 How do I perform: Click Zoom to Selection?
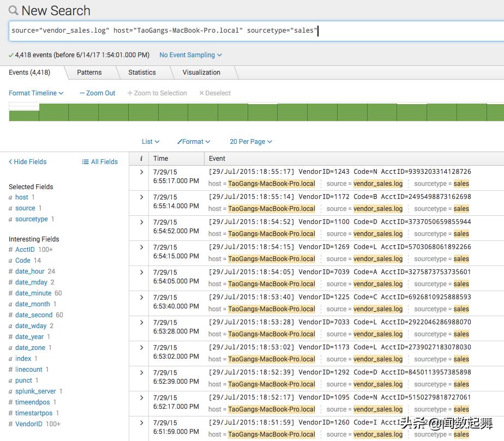point(157,93)
